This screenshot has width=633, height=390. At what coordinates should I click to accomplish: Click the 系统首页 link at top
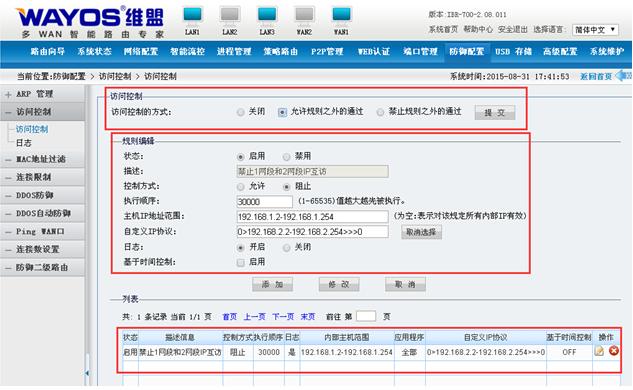coord(443,29)
